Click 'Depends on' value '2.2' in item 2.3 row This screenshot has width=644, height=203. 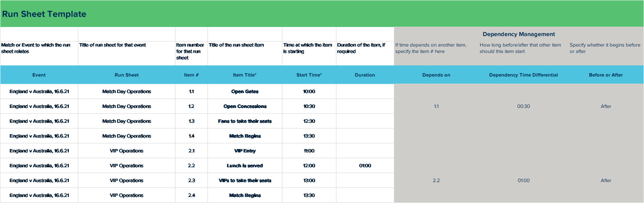(436, 181)
